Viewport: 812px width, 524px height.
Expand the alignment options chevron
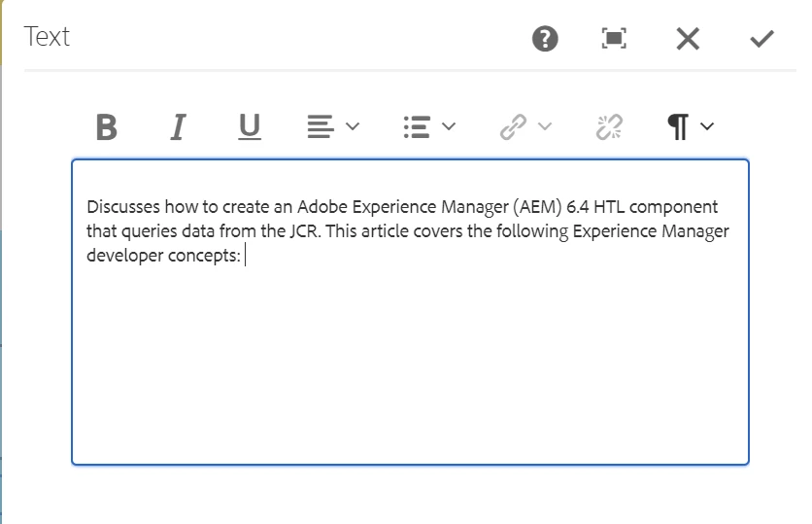[353, 126]
